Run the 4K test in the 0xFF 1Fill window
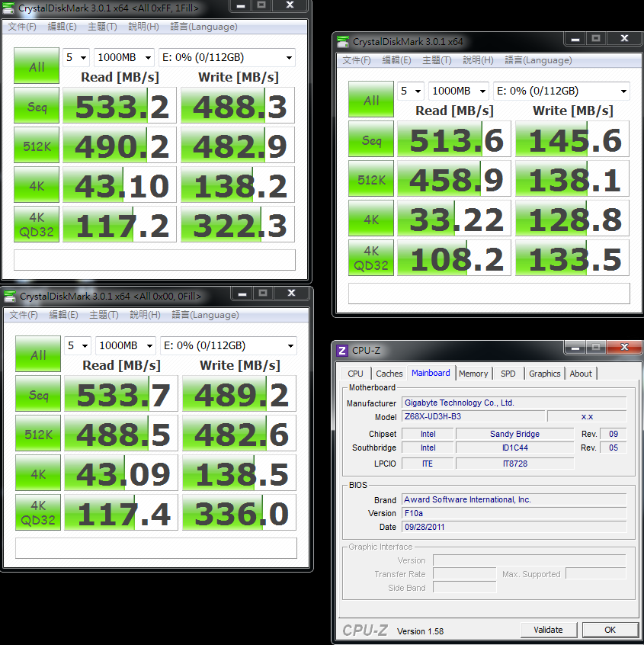This screenshot has height=645, width=644. 37,185
